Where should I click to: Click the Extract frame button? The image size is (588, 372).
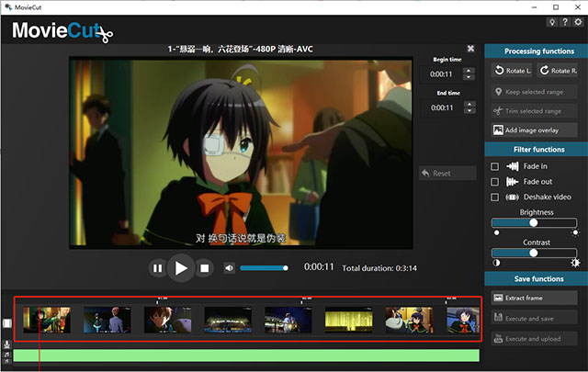point(535,298)
